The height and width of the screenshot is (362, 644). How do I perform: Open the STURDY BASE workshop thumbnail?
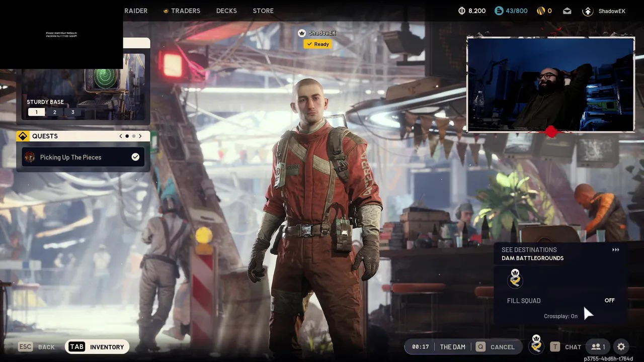(x=84, y=86)
